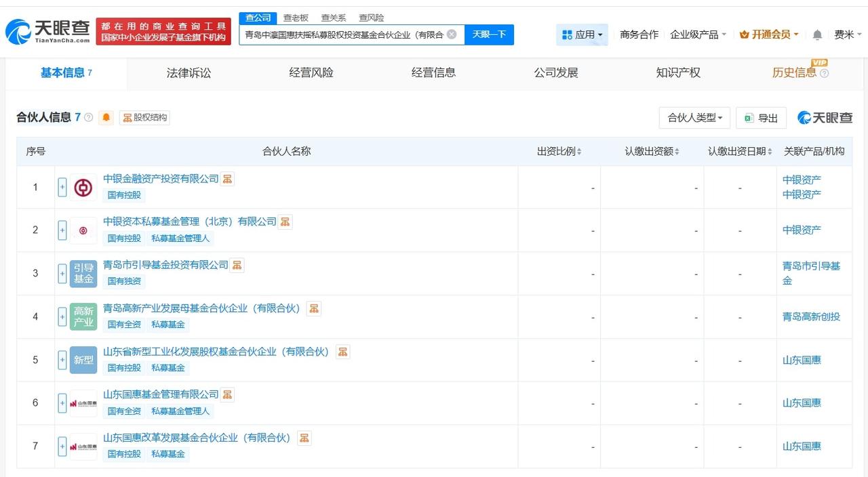Screen dimensions: 868x477
Task: Click the 股权结构 button beside 合伙人信息
Action: tap(144, 117)
